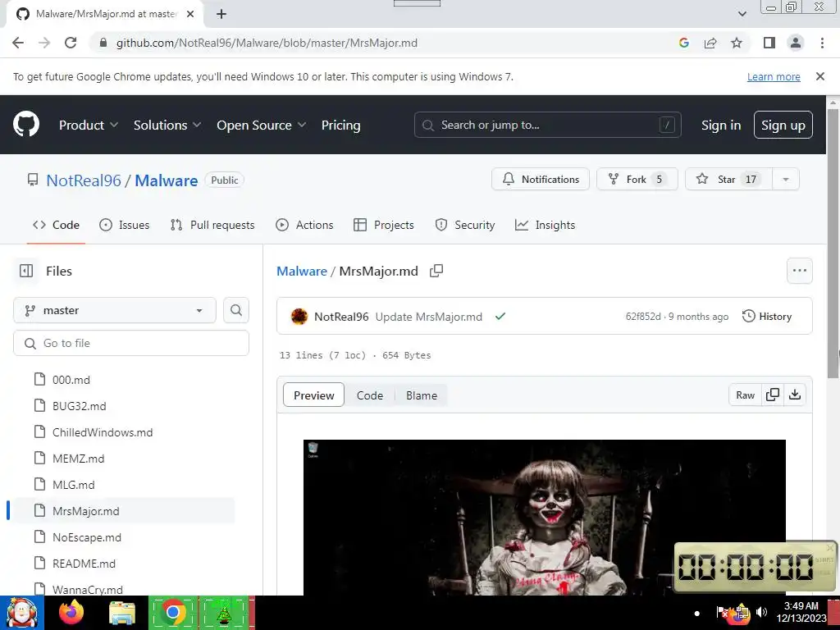Open ChilledWindows.md in the file tree
Image resolution: width=840 pixels, height=630 pixels.
(103, 432)
